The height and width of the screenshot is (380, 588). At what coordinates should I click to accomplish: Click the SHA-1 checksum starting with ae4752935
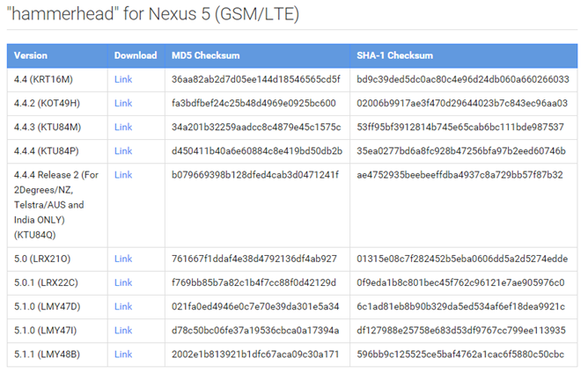click(x=459, y=174)
